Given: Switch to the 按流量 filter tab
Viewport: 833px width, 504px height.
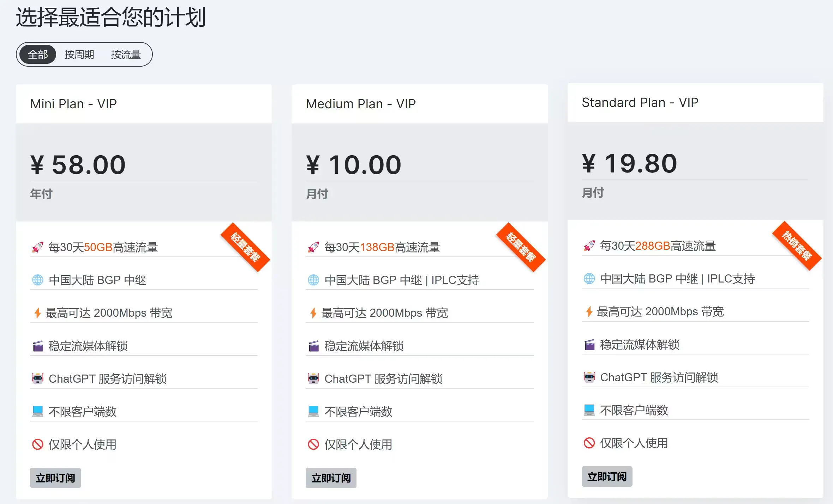Looking at the screenshot, I should (126, 54).
